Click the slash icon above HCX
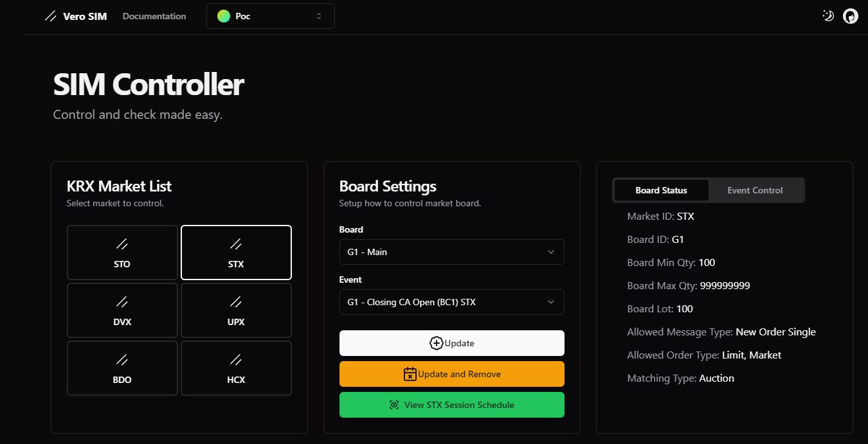Image resolution: width=868 pixels, height=444 pixels. coord(236,359)
